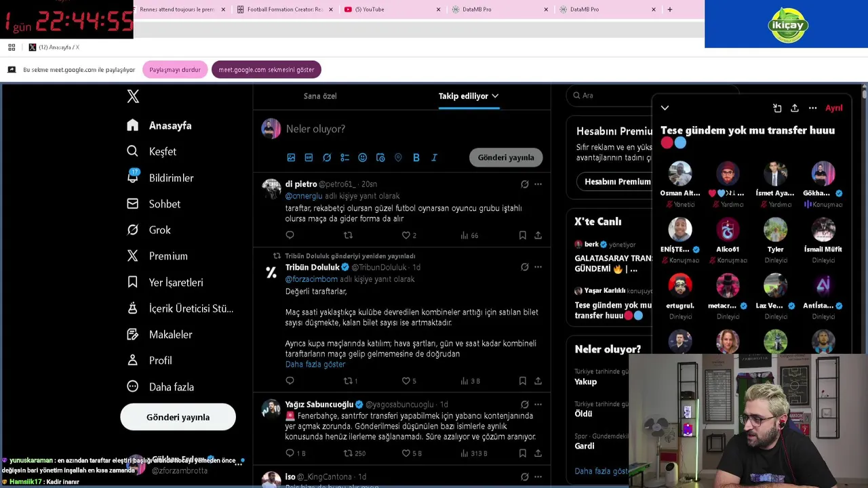Open @forzacimbom mention link
The image size is (868, 488).
311,279
